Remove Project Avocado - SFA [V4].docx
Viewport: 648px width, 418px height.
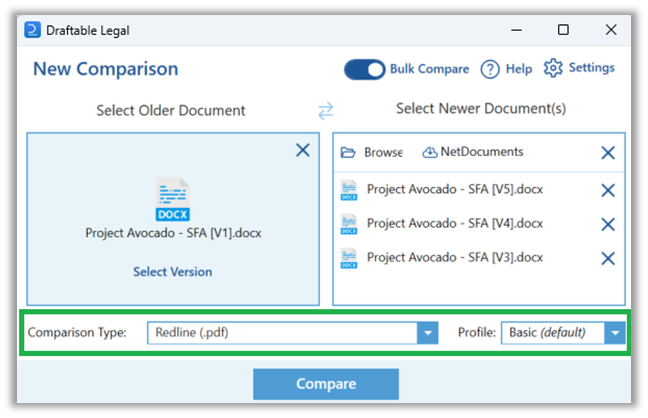point(608,225)
